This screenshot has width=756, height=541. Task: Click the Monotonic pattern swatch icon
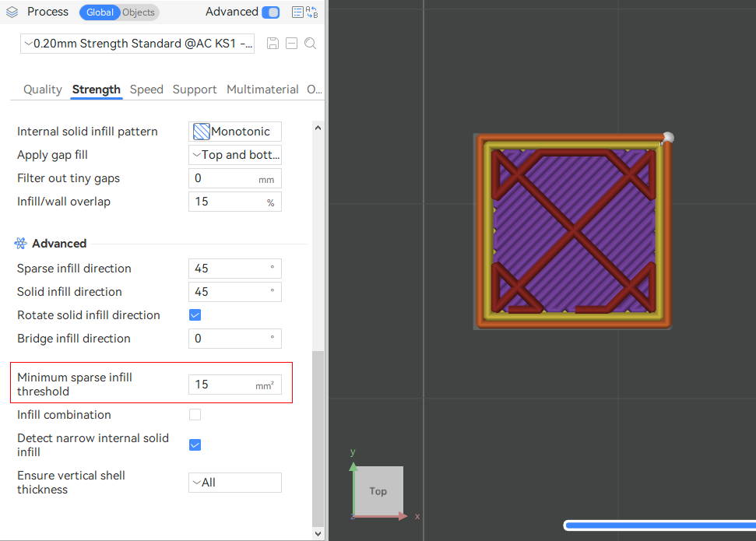tap(201, 132)
